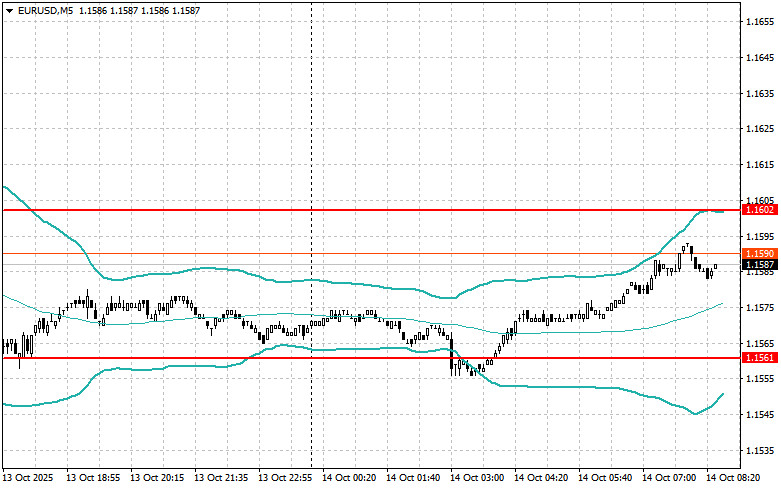Select the lower red horizontal line
781x489 pixels.
(x=372, y=358)
